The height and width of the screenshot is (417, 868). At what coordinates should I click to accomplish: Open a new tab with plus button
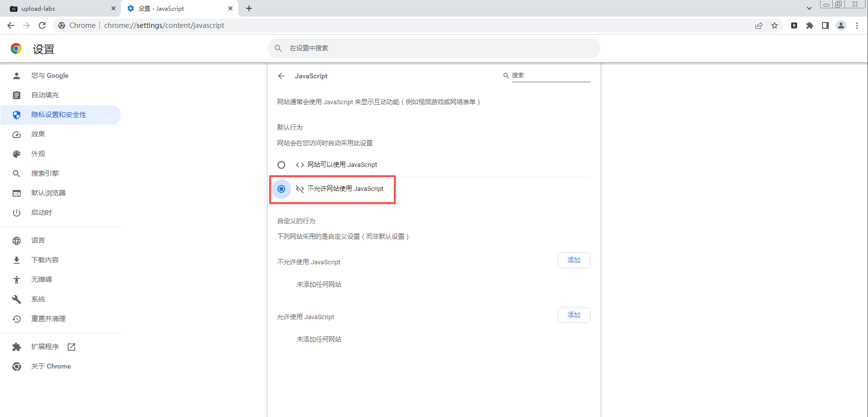coord(249,8)
